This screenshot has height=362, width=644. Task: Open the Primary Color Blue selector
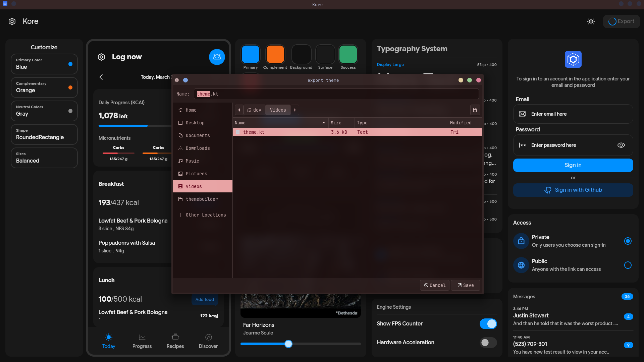click(44, 64)
